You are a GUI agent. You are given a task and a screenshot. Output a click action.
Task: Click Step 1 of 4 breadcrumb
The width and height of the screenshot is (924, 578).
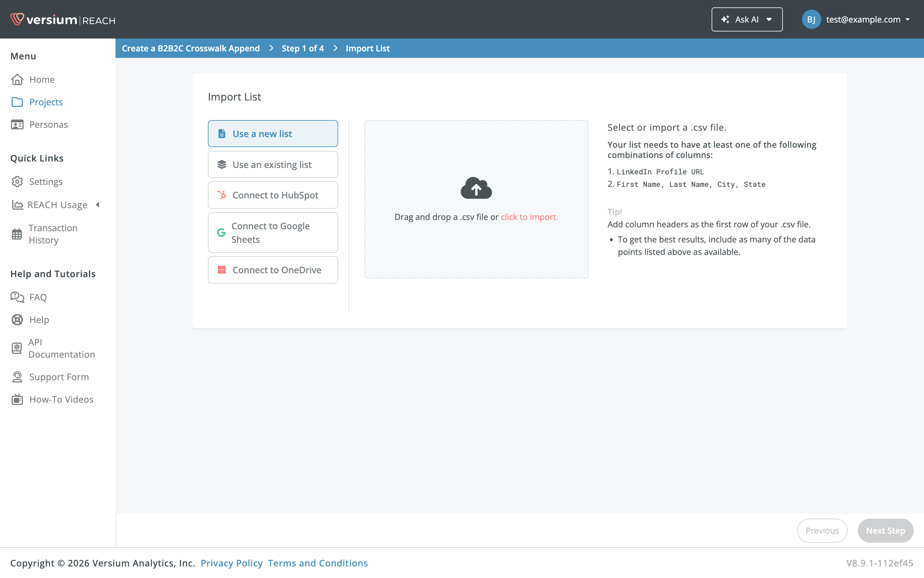pyautogui.click(x=303, y=48)
